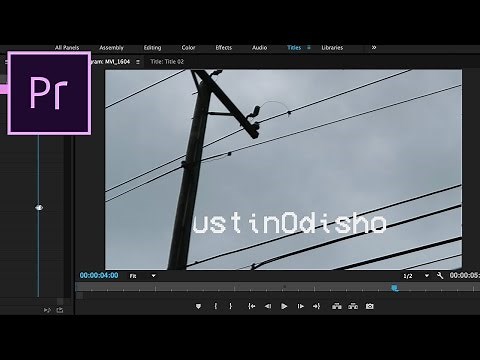This screenshot has width=480, height=360.
Task: Switch to the Libraries workspace
Action: click(x=332, y=48)
